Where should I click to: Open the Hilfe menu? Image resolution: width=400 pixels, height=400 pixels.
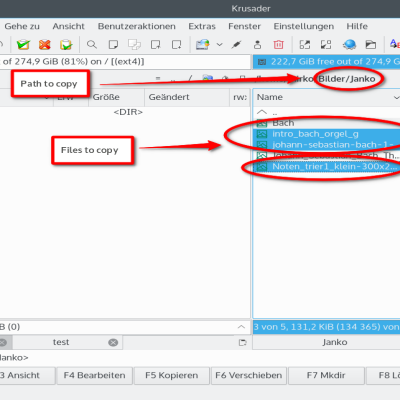tap(357, 26)
